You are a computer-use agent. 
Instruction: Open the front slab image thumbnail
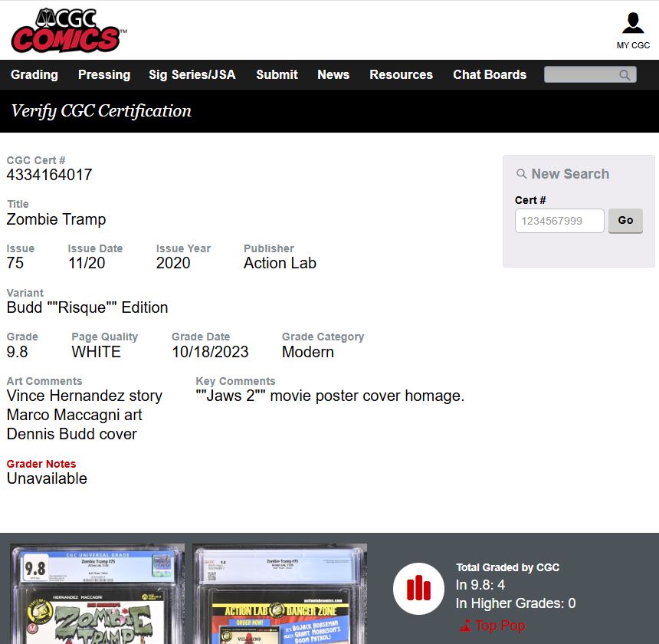click(x=97, y=593)
